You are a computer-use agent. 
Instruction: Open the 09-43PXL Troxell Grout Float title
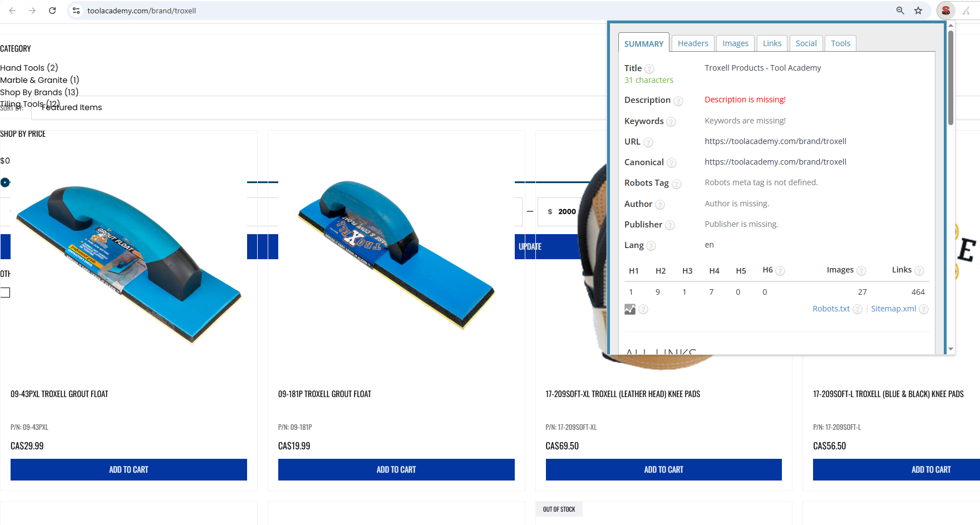click(x=60, y=394)
